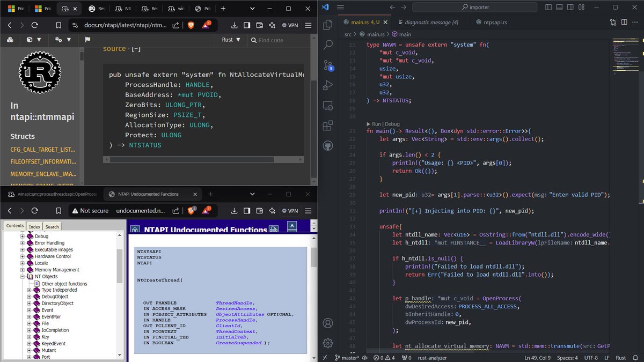Switch to the Index tab in the help viewer
The width and height of the screenshot is (644, 362).
(x=34, y=226)
